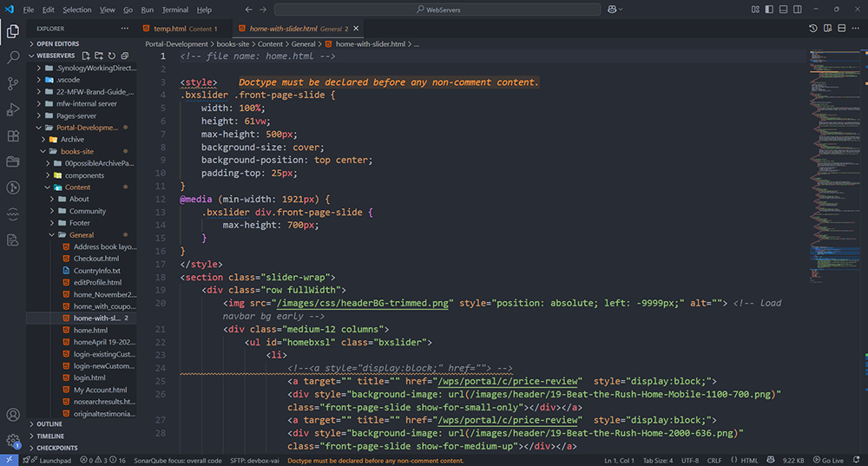
Task: Open the Extensions view
Action: [x=13, y=135]
